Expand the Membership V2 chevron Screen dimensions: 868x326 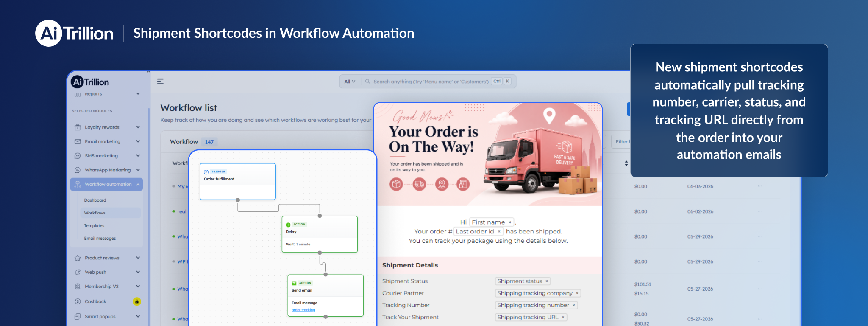click(x=138, y=287)
